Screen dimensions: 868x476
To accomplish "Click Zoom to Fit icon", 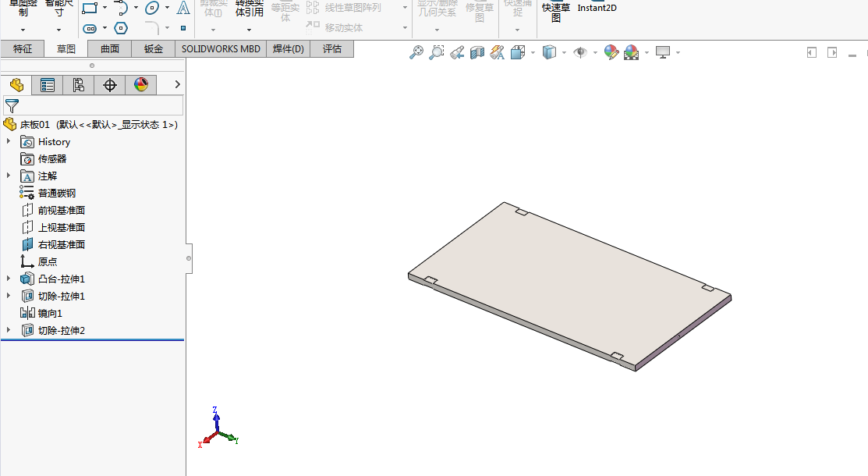I will [x=416, y=52].
